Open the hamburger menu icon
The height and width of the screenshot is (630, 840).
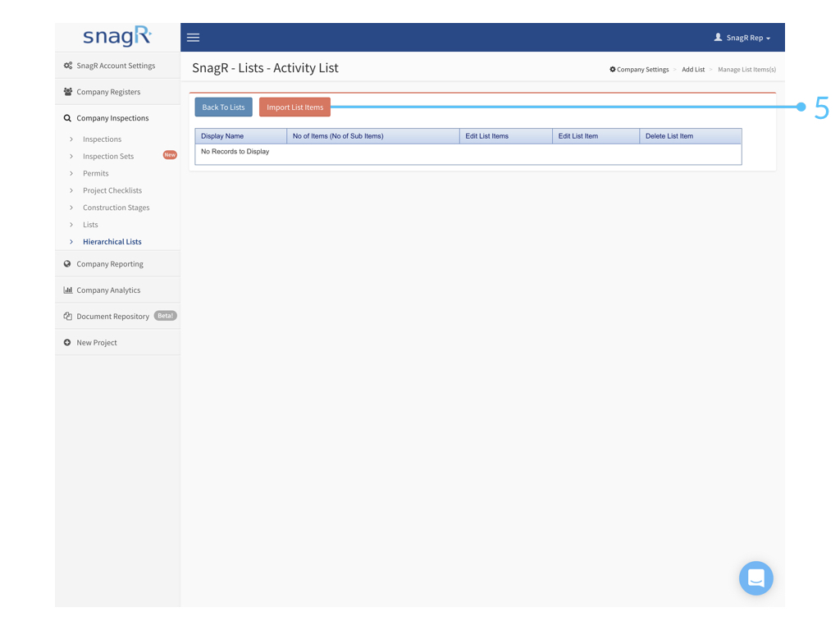pos(193,38)
